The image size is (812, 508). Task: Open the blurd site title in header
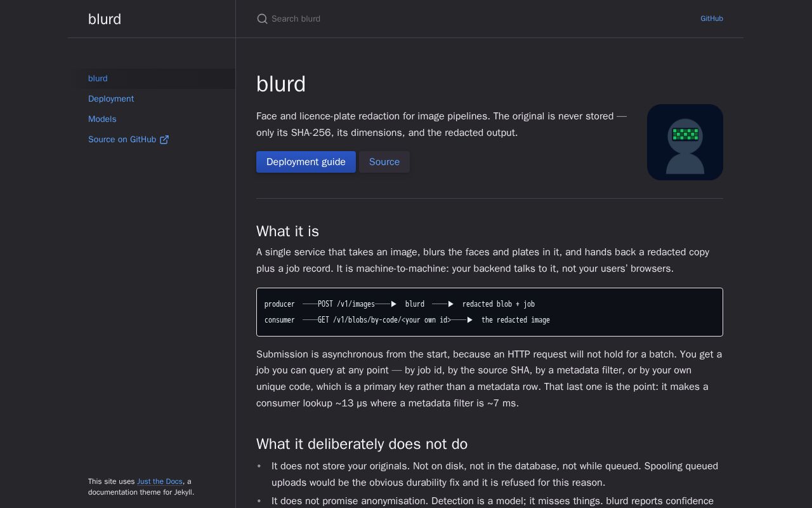point(105,19)
